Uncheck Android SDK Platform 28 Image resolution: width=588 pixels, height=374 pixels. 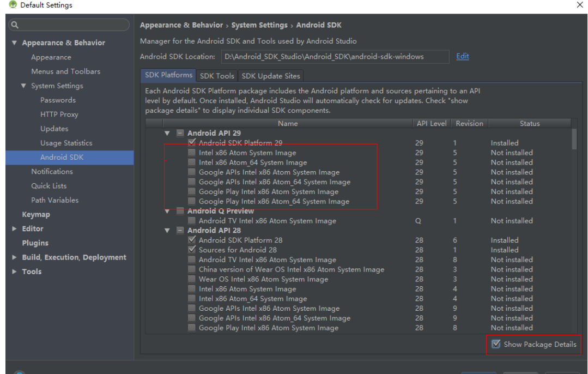click(x=192, y=240)
